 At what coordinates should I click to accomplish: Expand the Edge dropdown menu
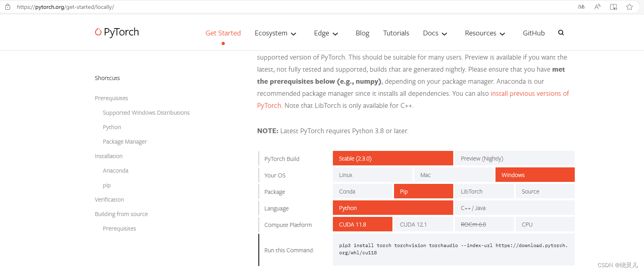pyautogui.click(x=326, y=33)
